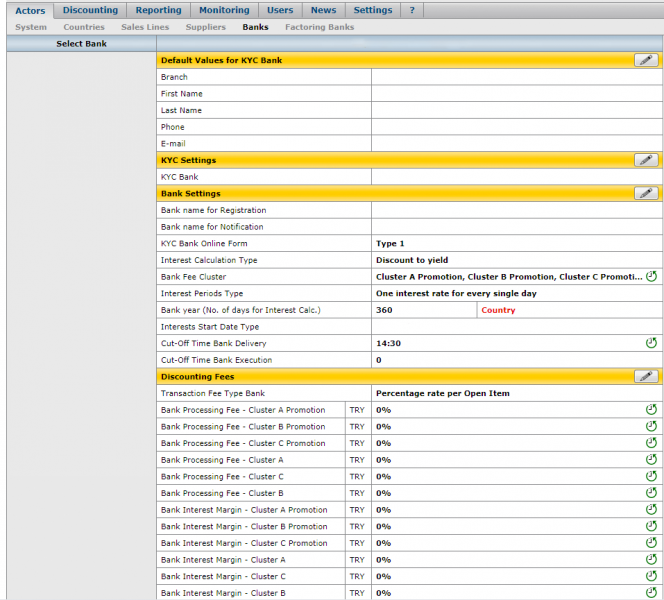
Task: Click the KYC Bank value field
Action: 517,177
